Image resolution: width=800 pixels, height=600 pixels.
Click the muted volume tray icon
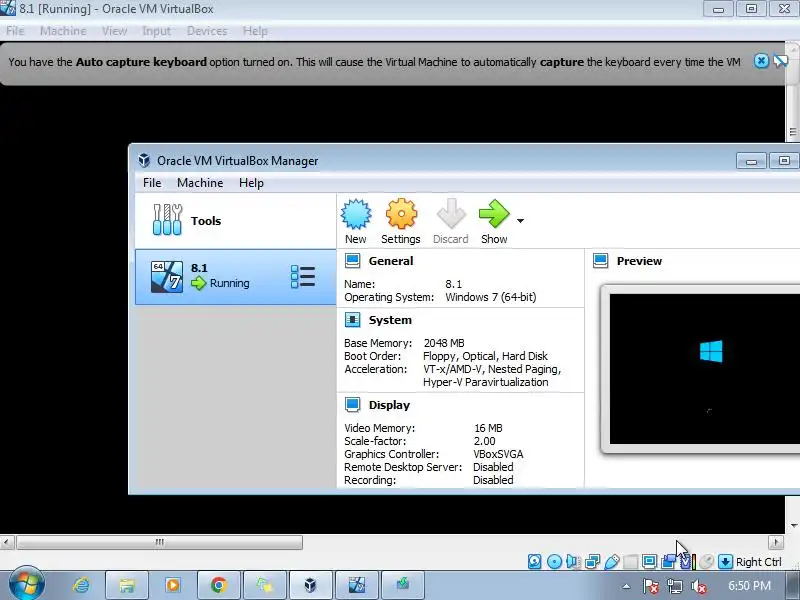click(x=698, y=587)
